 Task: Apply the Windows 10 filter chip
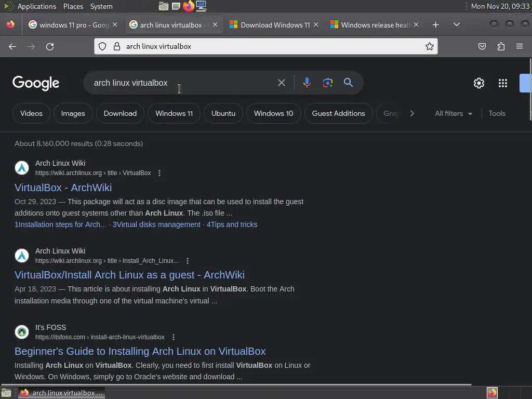coord(273,113)
